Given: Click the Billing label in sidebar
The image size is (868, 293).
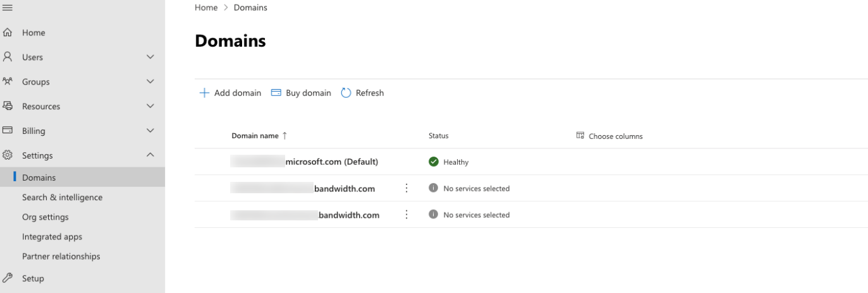Looking at the screenshot, I should (34, 131).
